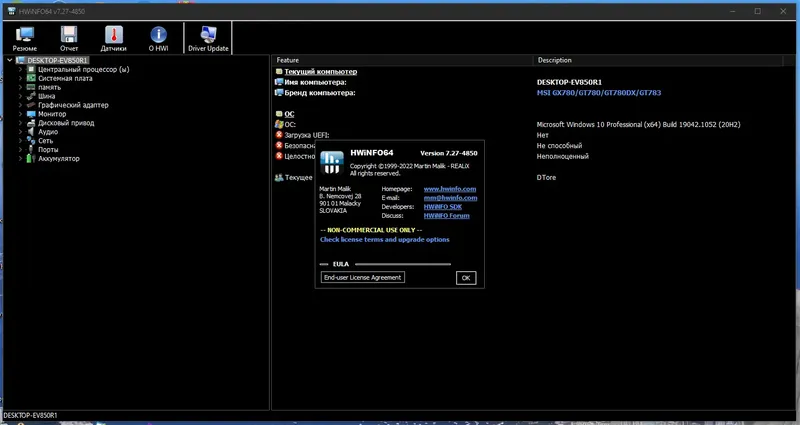800x425 pixels.
Task: Click the DESKTOP-EV850R1 computer tree icon
Action: point(21,60)
